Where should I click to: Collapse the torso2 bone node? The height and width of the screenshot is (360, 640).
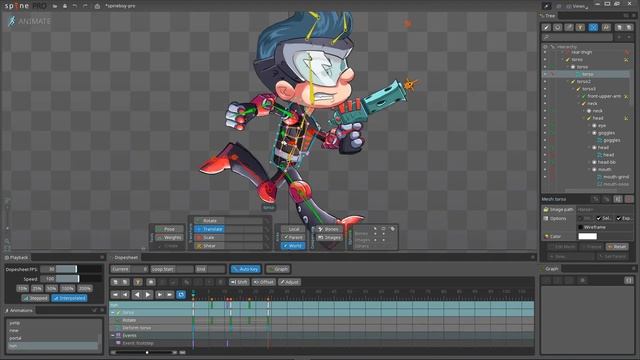point(568,82)
